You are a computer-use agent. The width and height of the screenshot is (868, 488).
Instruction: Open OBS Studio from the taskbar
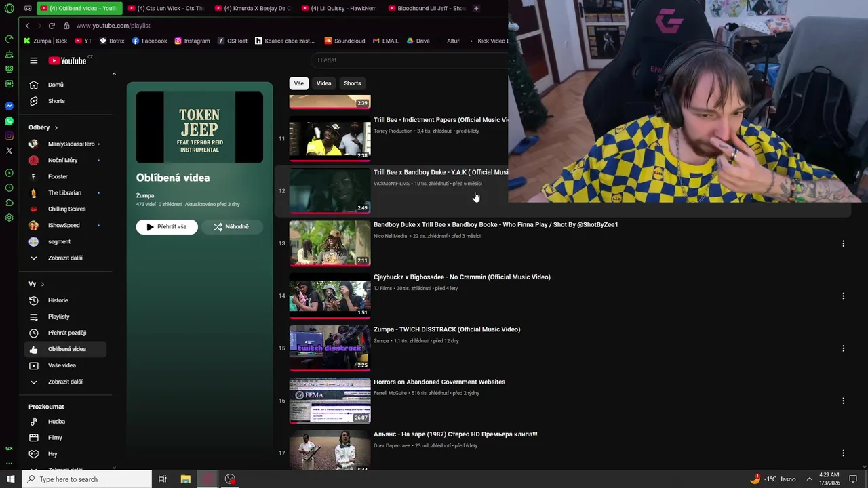(x=231, y=479)
